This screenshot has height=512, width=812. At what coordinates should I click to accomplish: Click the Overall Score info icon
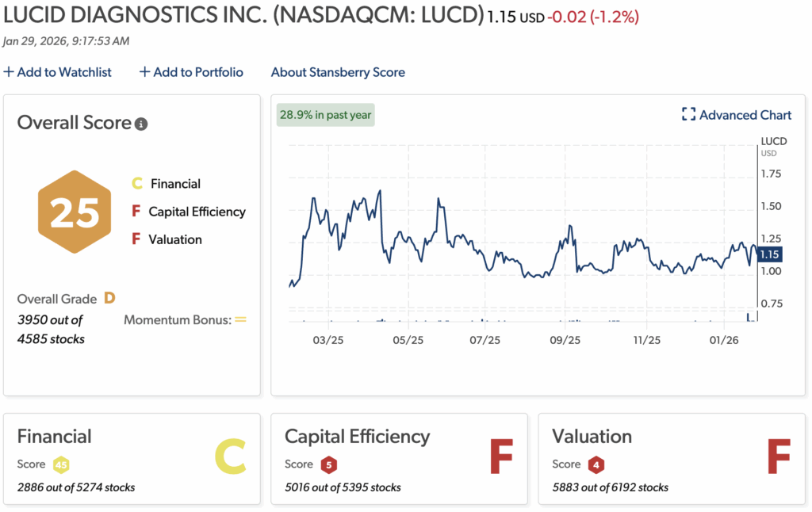tap(141, 124)
